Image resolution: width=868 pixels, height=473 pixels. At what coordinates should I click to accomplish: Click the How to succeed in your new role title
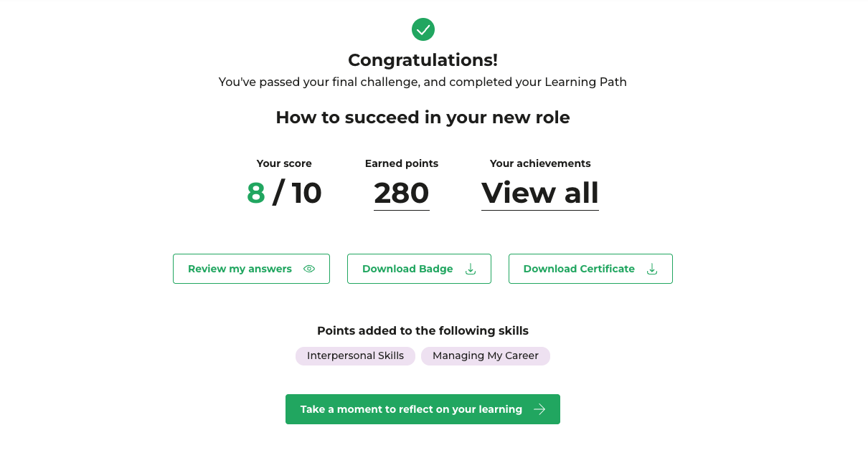point(423,118)
